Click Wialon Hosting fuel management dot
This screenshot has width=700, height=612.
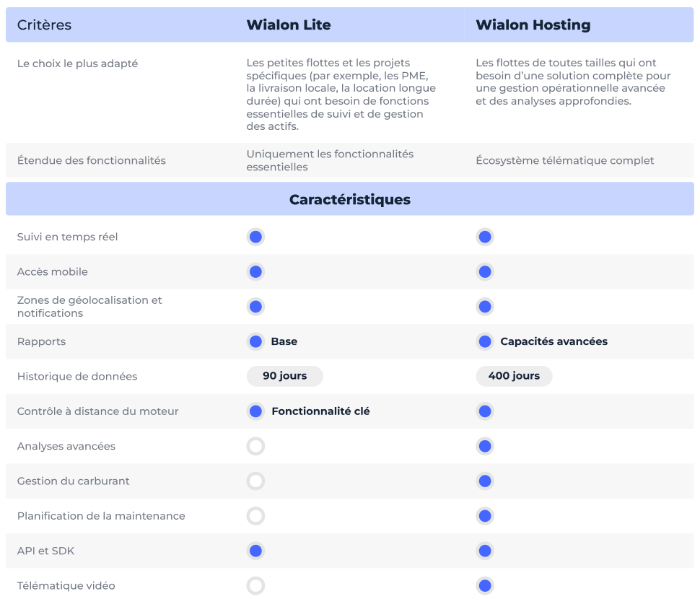tap(485, 481)
